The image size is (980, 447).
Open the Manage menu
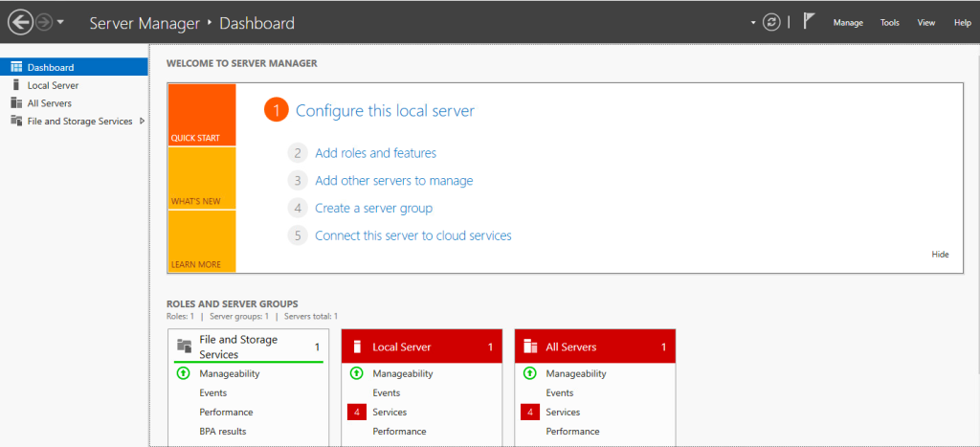tap(848, 23)
